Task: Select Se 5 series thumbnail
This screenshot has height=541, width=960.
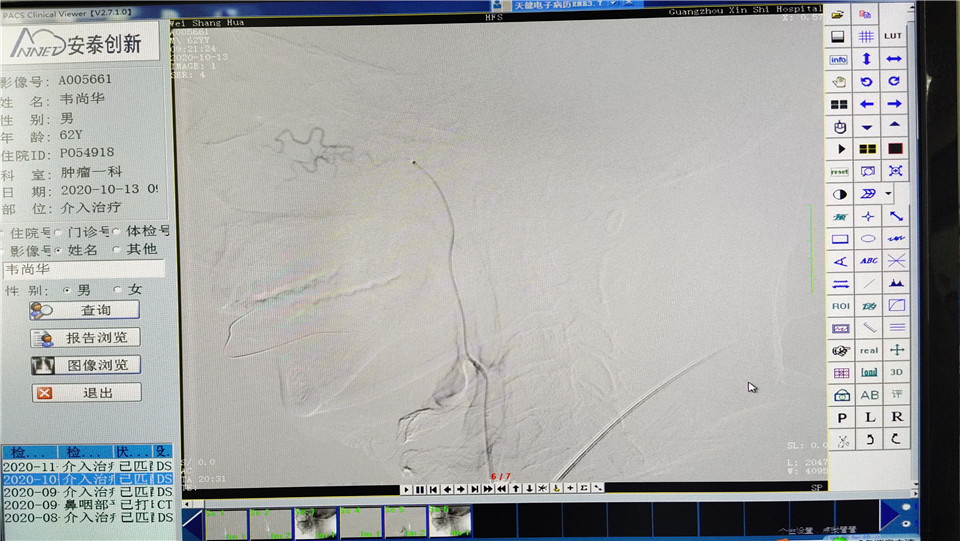Action: [x=405, y=523]
